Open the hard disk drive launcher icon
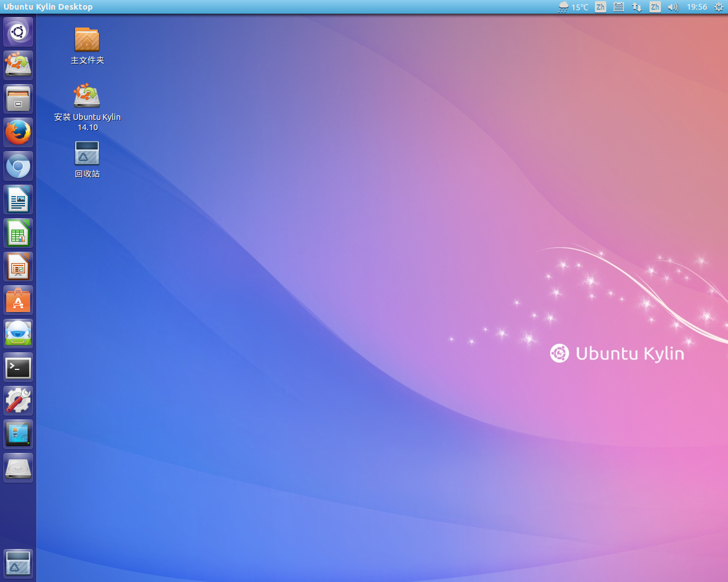Image resolution: width=728 pixels, height=582 pixels. [18, 468]
